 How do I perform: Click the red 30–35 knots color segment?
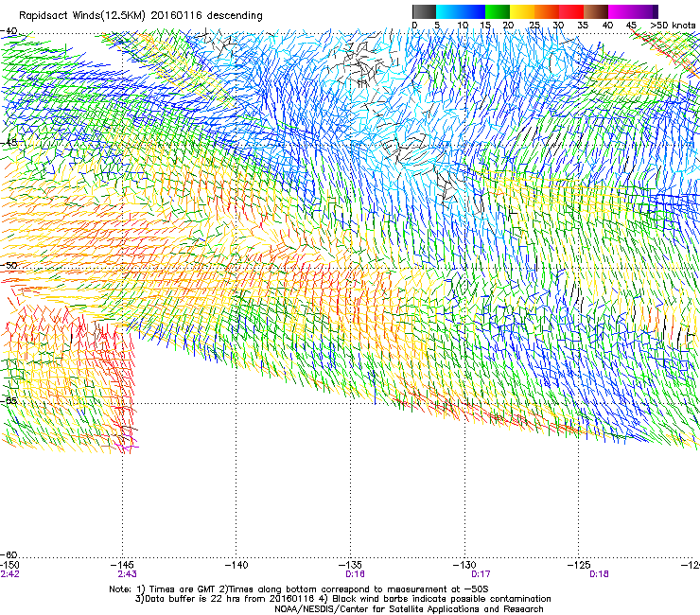(571, 11)
